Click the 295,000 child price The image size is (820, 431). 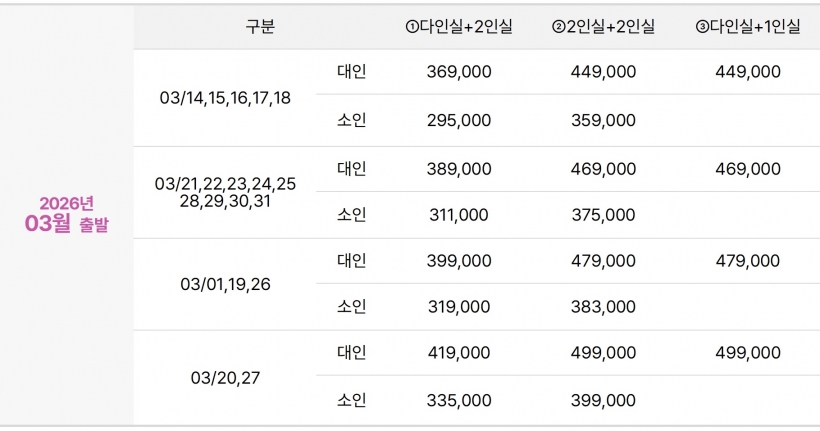pyautogui.click(x=458, y=121)
